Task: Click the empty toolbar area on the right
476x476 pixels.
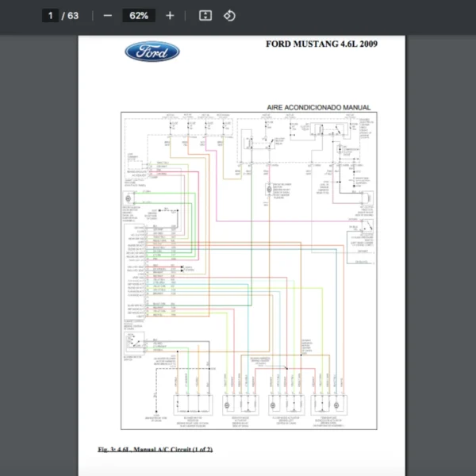Action: click(x=357, y=15)
